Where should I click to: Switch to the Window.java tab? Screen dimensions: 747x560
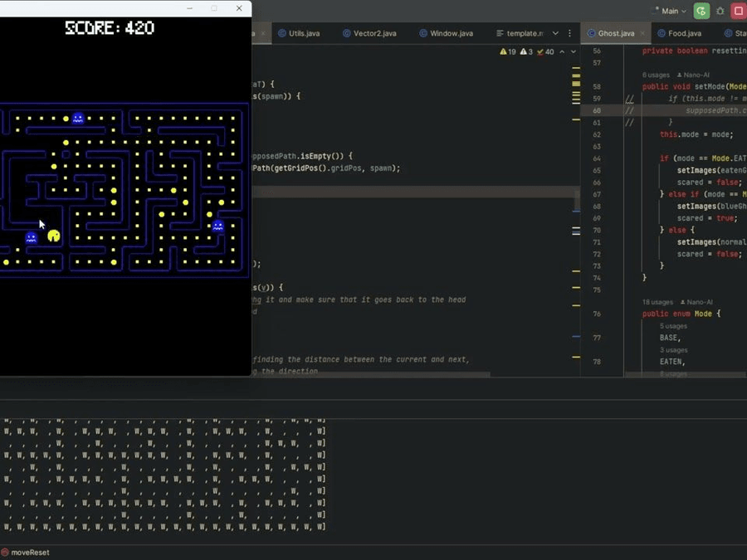[447, 33]
